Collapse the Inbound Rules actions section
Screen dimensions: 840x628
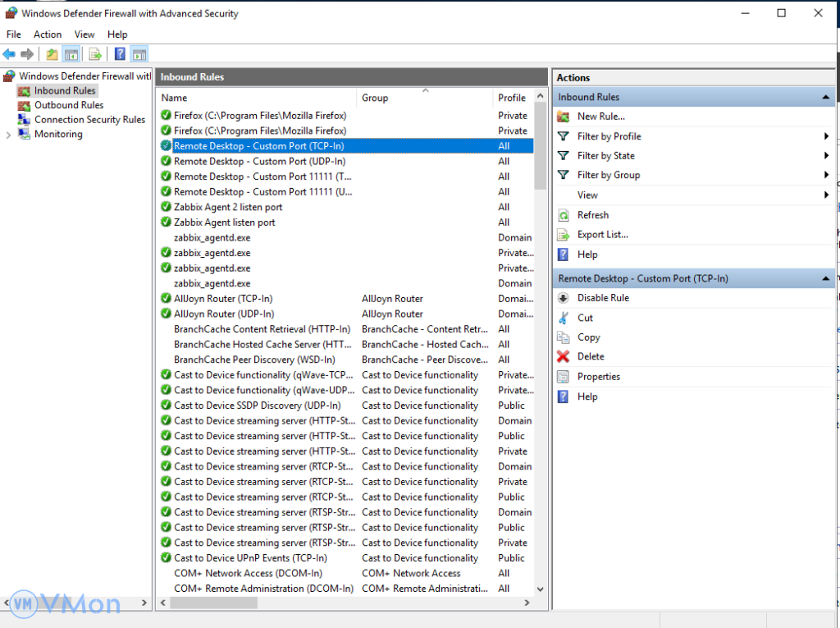click(826, 97)
